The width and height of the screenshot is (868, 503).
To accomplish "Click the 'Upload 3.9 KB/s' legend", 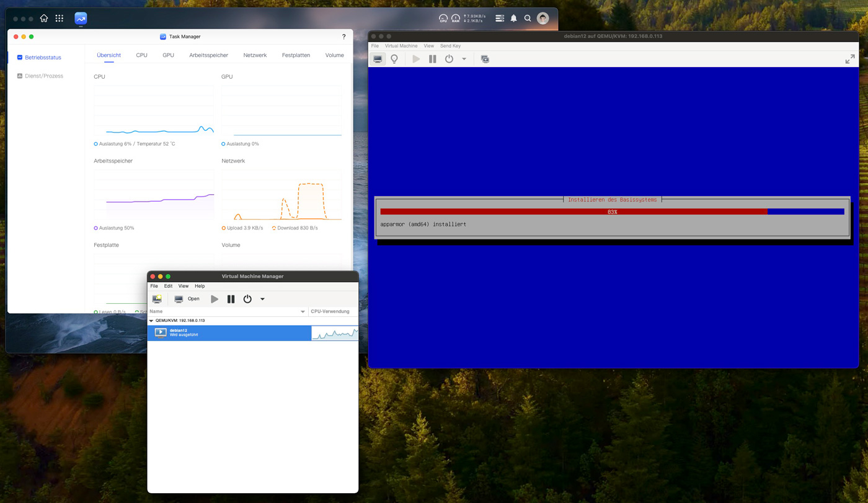I will click(242, 228).
